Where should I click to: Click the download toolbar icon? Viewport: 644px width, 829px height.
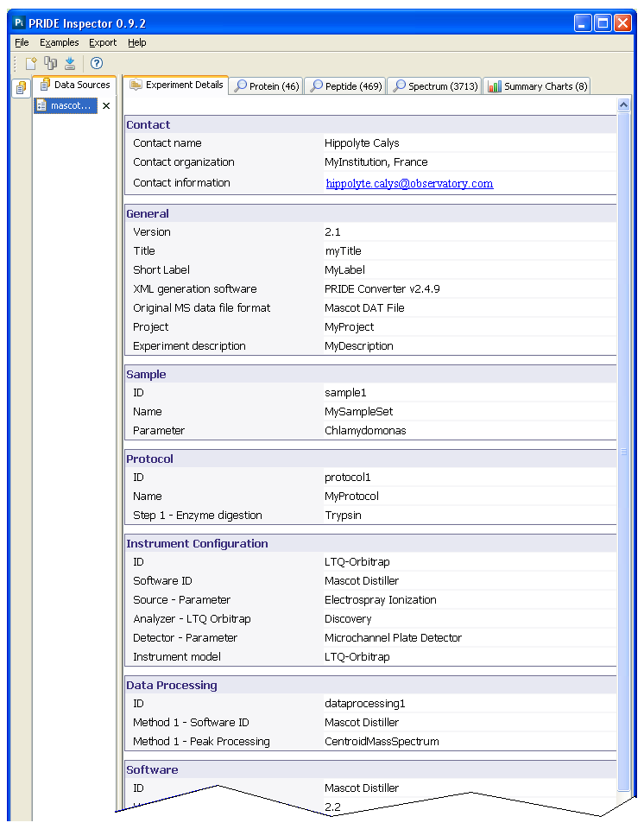[x=70, y=63]
